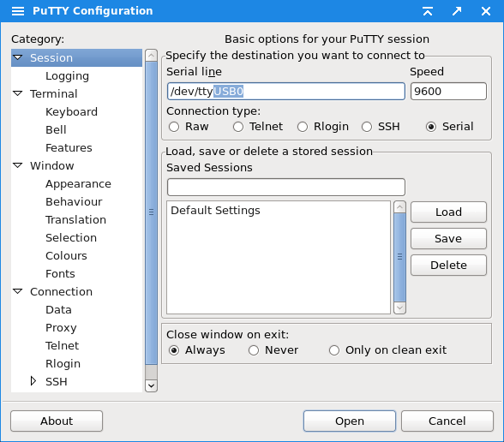The height and width of the screenshot is (442, 504).
Task: Click the Saved Sessions name field
Action: coord(286,187)
